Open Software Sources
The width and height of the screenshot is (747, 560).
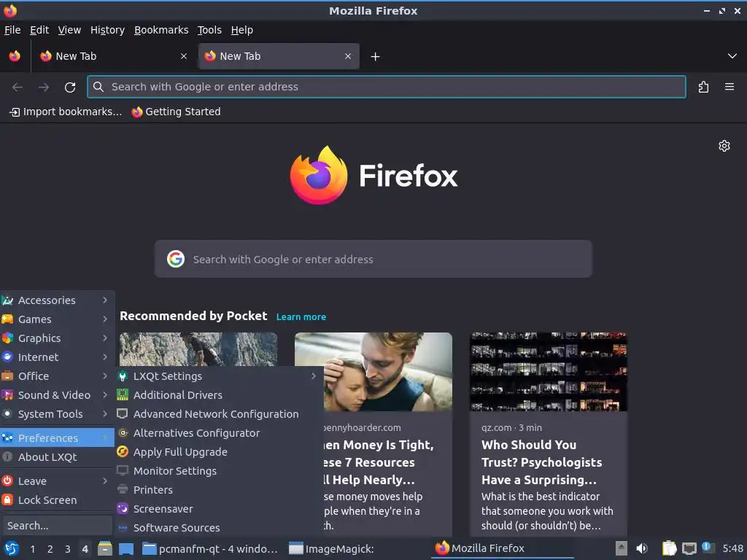(219, 528)
